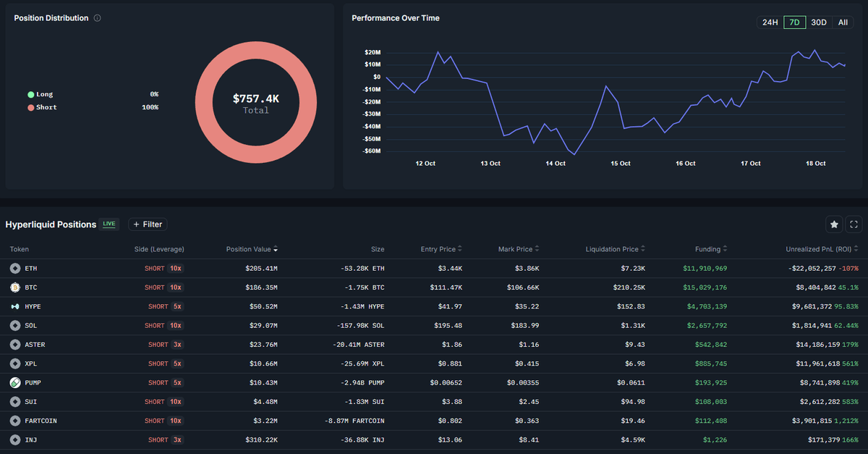The height and width of the screenshot is (454, 868).
Task: Toggle the Long legend entry
Action: [x=41, y=94]
